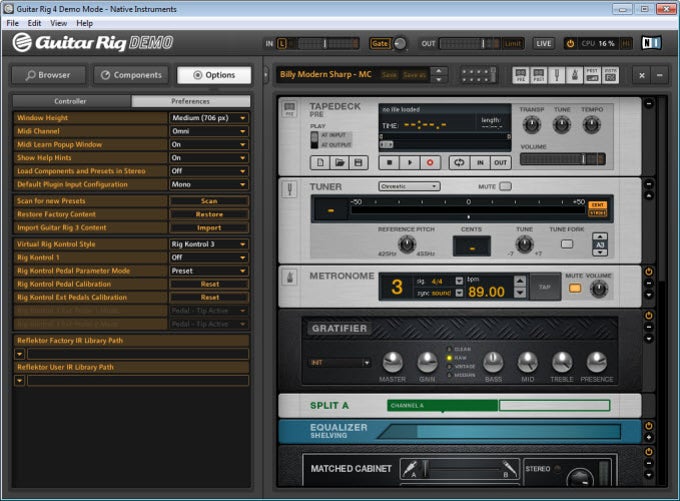This screenshot has height=501, width=680.
Task: Open the Show Help Hints dropdown
Action: click(209, 158)
